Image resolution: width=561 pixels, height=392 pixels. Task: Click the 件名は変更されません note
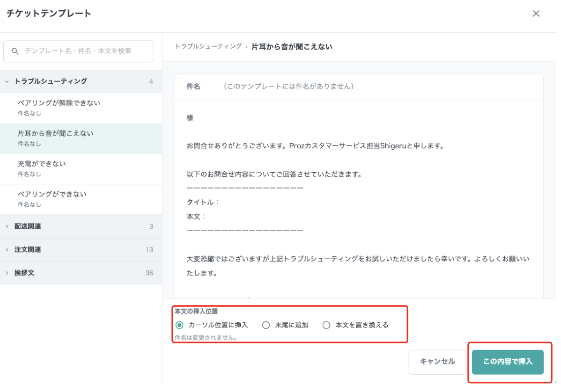[x=206, y=337]
